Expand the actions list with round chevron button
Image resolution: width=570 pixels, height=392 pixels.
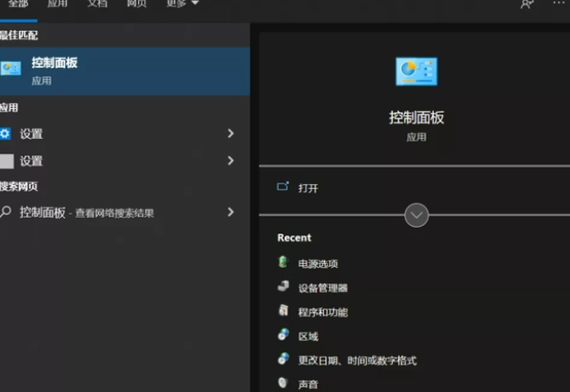417,215
